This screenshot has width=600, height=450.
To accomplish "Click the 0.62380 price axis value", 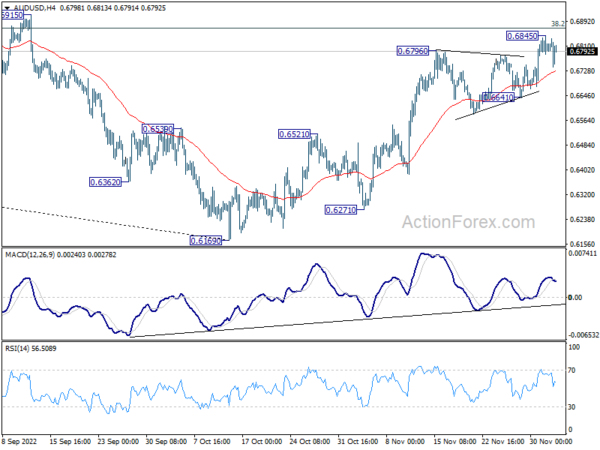I will coord(582,220).
